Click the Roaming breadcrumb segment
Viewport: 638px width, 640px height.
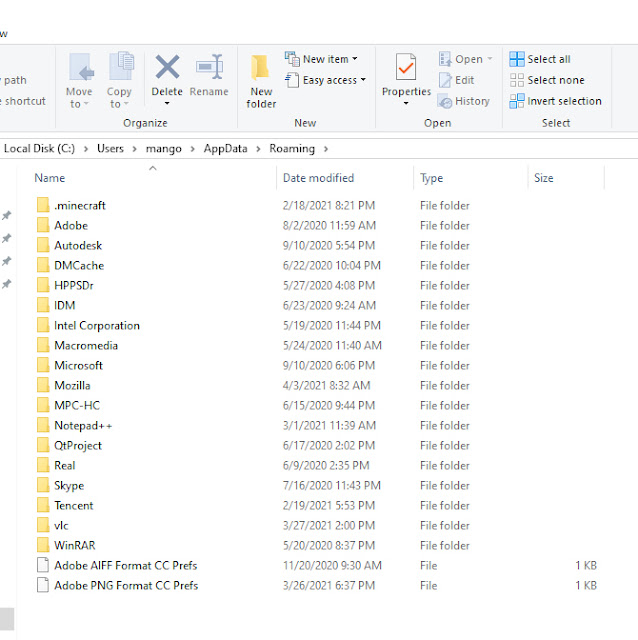click(292, 149)
